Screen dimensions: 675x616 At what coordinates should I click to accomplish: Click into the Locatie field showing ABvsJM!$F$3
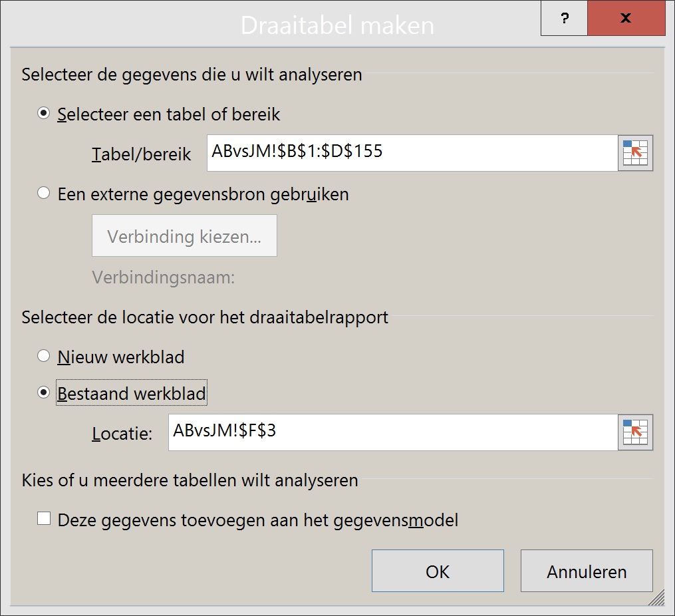click(x=393, y=432)
